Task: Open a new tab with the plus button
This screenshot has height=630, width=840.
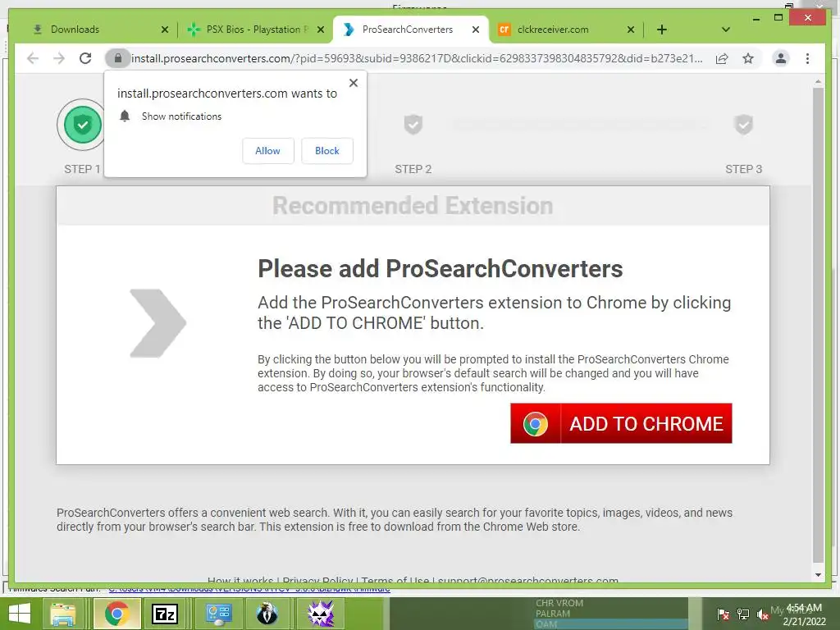Action: 662,30
